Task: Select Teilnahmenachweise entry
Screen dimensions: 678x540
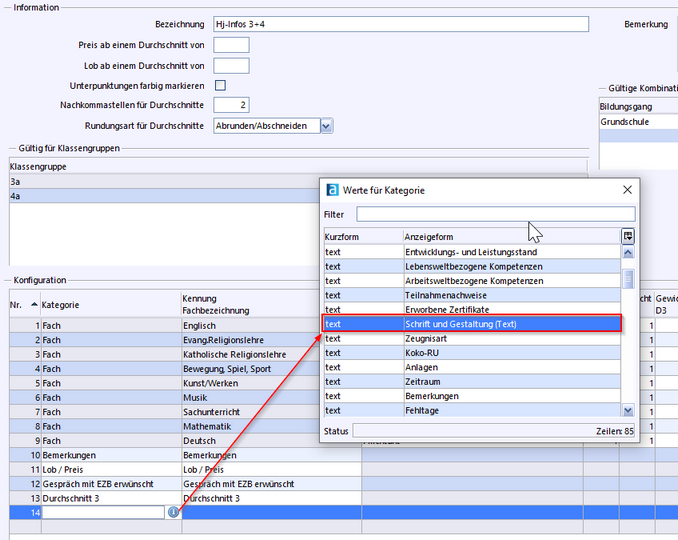Action: tap(472, 295)
